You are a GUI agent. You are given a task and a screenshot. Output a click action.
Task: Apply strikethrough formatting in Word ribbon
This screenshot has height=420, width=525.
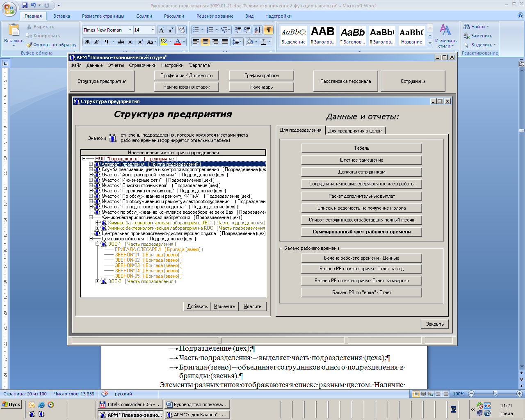click(x=121, y=42)
